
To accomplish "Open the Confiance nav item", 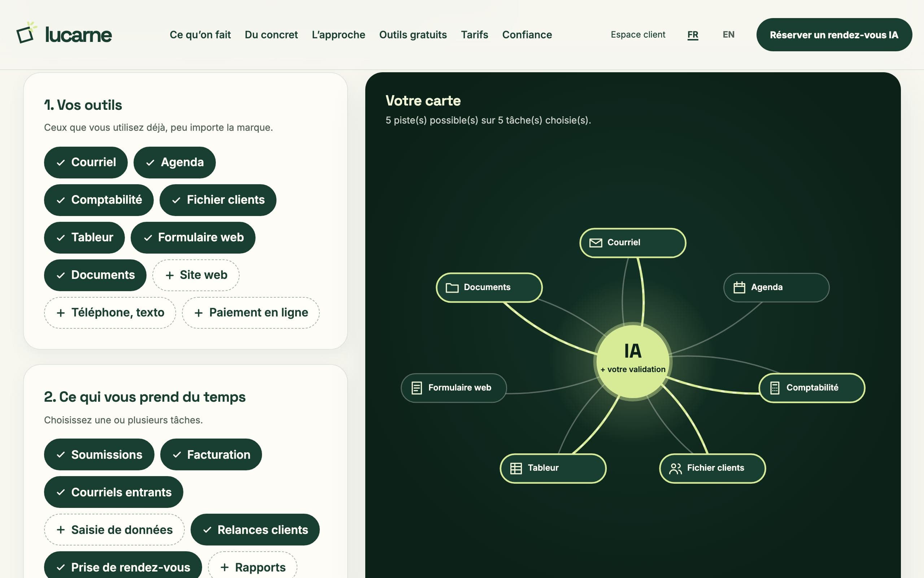I will click(x=527, y=35).
